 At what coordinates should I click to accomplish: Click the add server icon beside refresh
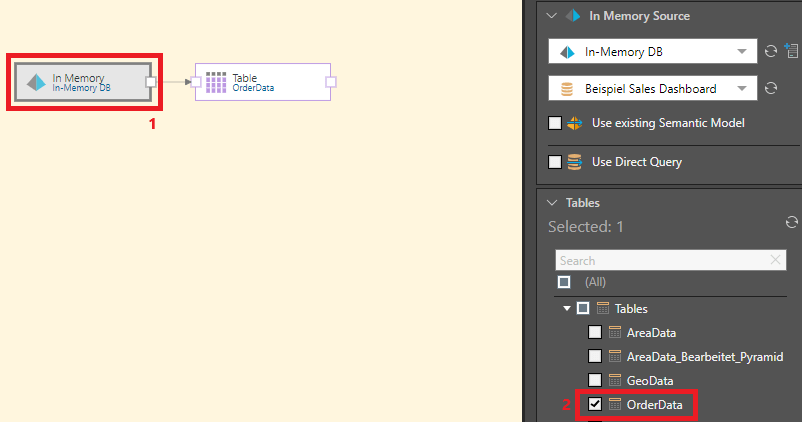coord(790,52)
